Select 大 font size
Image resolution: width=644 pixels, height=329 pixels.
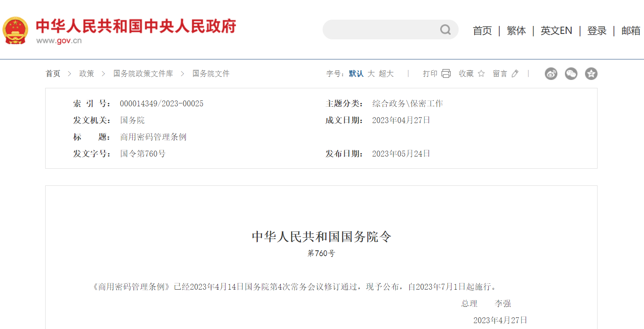pyautogui.click(x=371, y=74)
